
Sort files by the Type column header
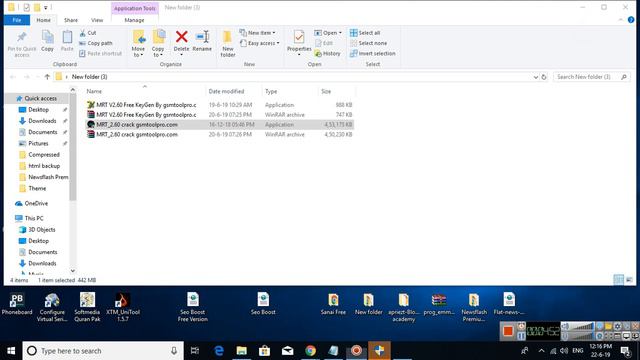[289, 91]
